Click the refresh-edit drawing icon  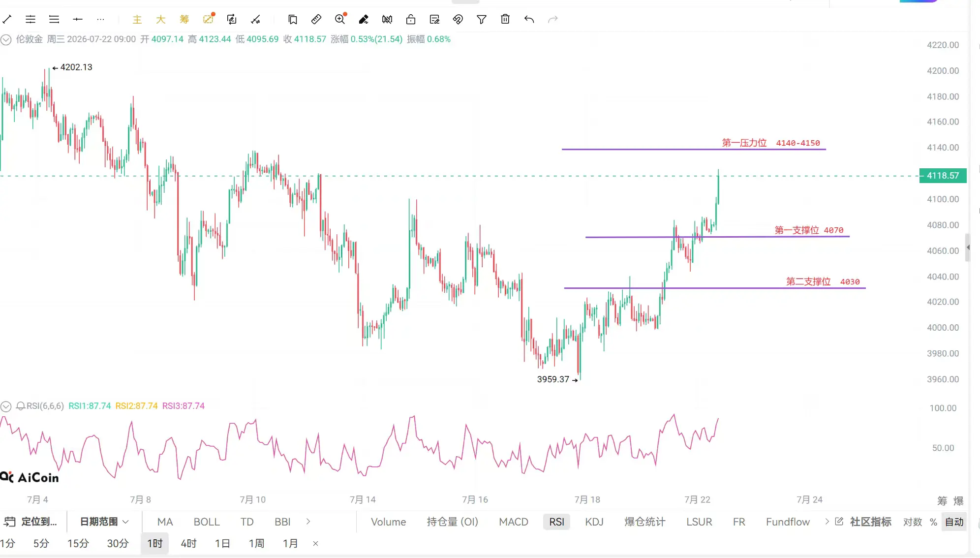[x=232, y=19]
